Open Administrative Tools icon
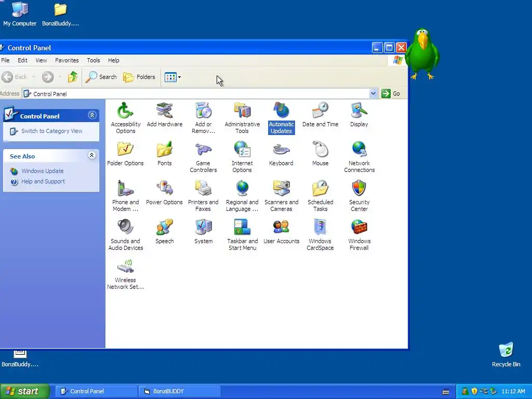This screenshot has height=399, width=532. click(242, 118)
